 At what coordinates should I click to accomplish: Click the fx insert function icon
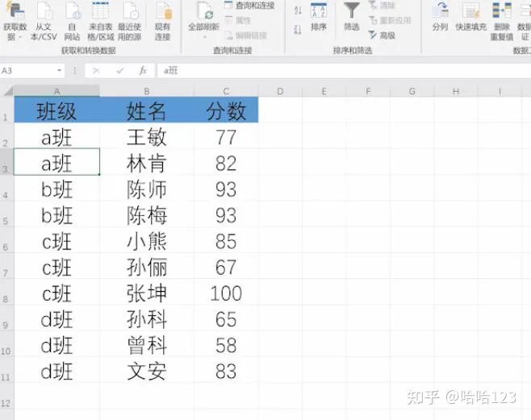143,71
